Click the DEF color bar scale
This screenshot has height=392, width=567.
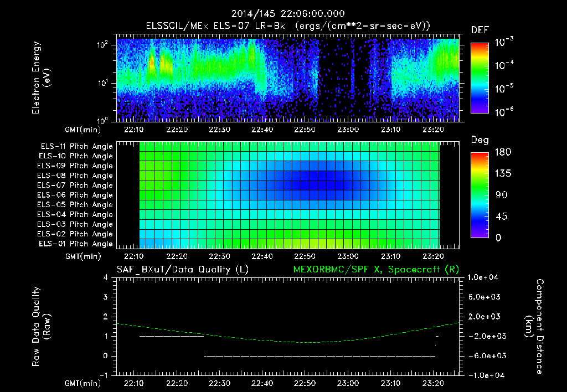pos(480,78)
